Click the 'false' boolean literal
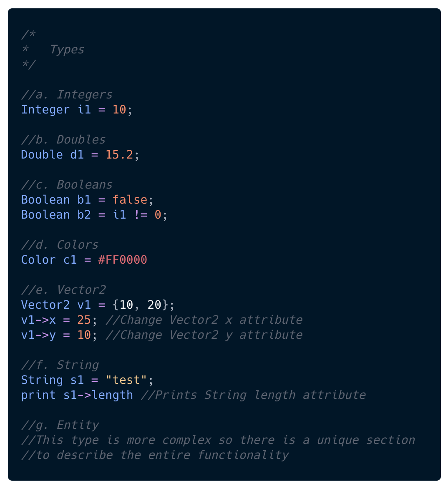Viewport: 448px width, 489px height. (x=130, y=199)
